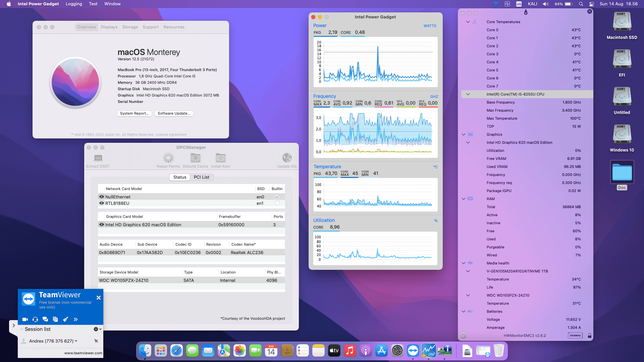Click eye icon next to NullEthernet
Screen dimensions: 644x362
tap(101, 197)
